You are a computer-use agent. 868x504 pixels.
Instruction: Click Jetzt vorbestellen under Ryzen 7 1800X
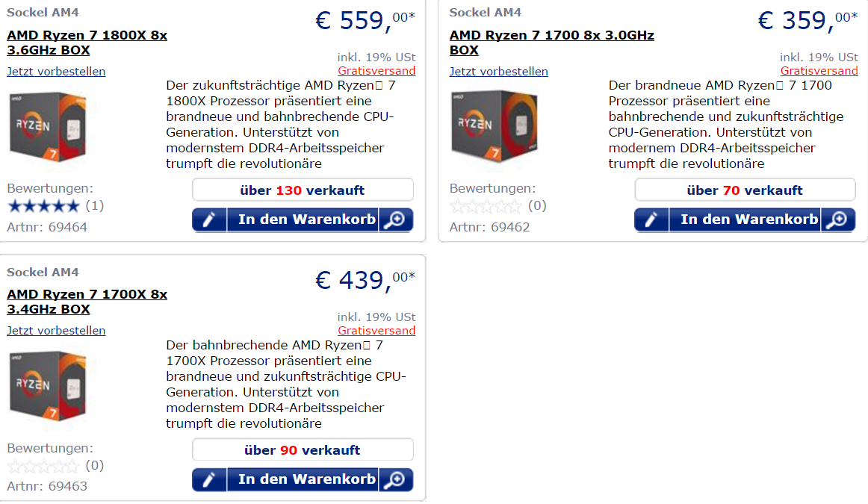(56, 72)
